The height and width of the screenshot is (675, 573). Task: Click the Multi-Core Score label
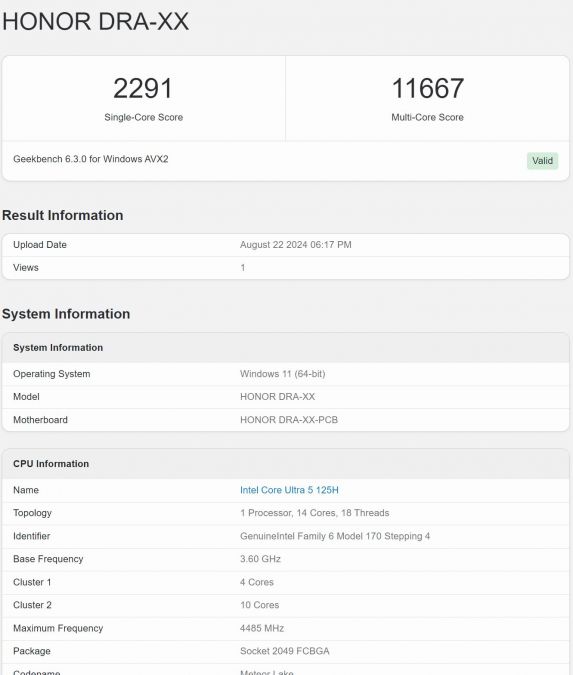point(427,117)
